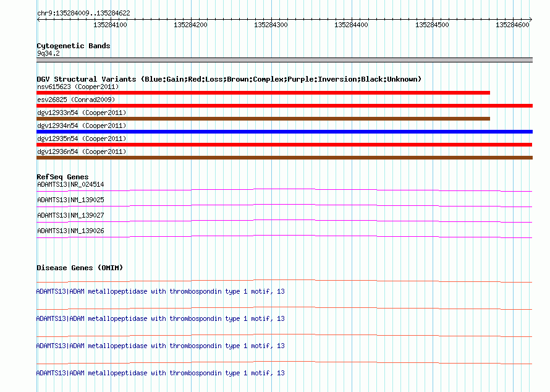This screenshot has width=550, height=392.
Task: Click the ruler at position 135284300
Action: click(271, 25)
